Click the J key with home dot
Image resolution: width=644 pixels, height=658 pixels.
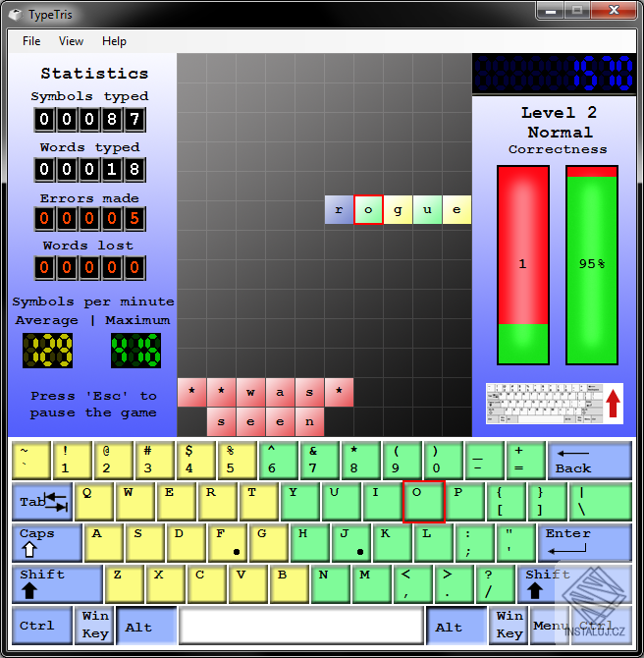point(351,542)
